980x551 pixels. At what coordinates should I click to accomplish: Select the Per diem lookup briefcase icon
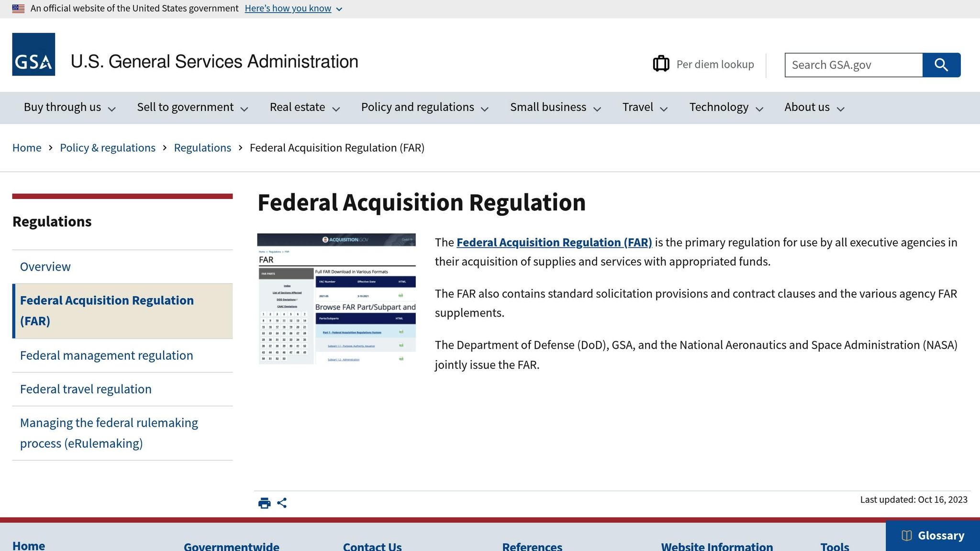click(661, 64)
